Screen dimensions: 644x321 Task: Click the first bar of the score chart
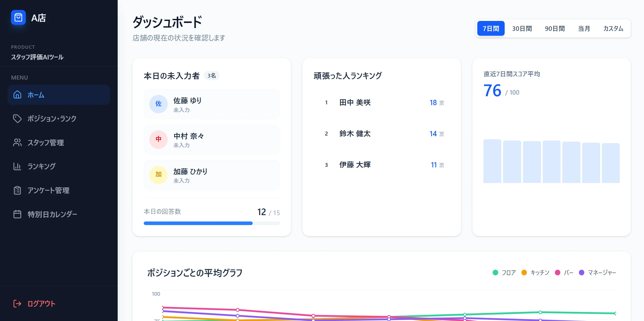click(492, 161)
